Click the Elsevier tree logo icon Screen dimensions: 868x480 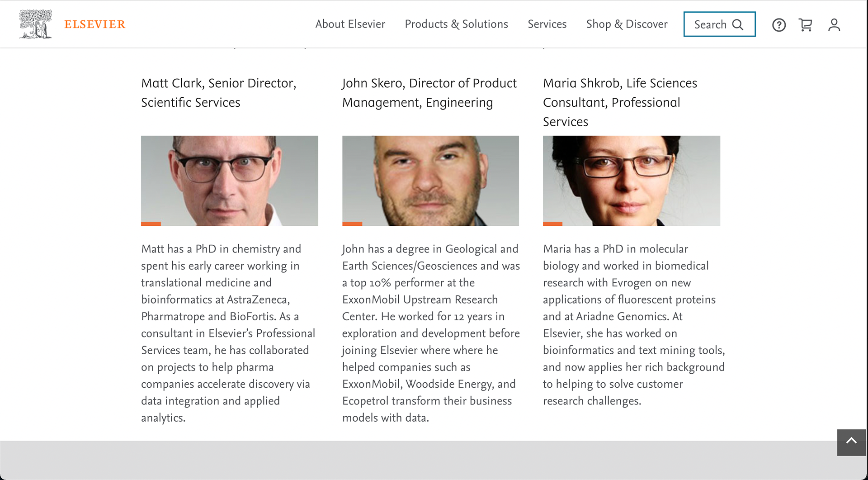35,24
